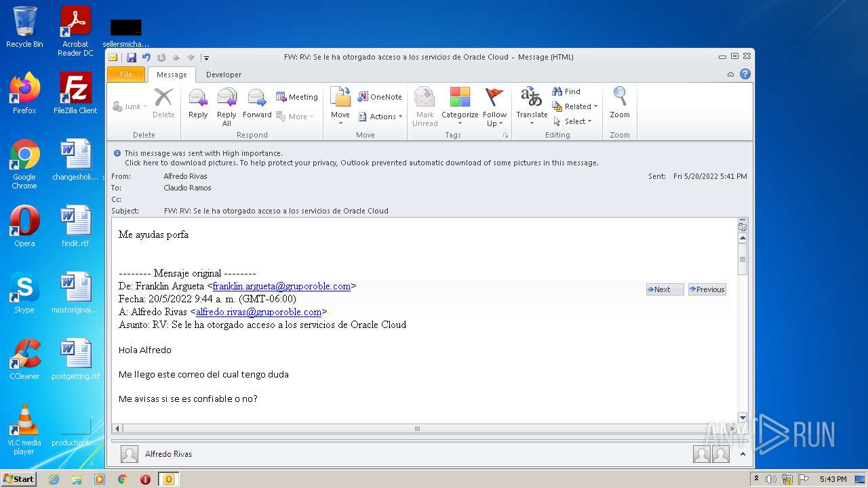This screenshot has width=868, height=488.
Task: Delete the open message
Action: coord(163,104)
